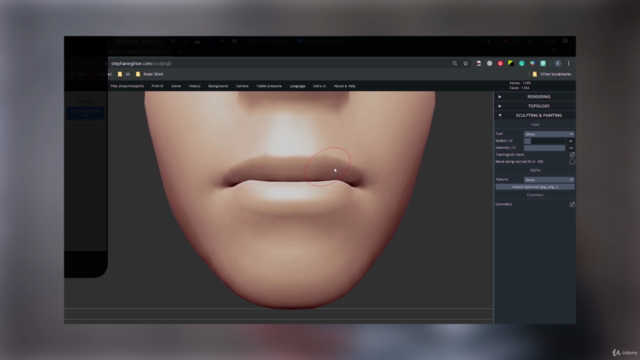Click the browser address bar URL
Viewport: 640px width, 360px height.
point(141,64)
